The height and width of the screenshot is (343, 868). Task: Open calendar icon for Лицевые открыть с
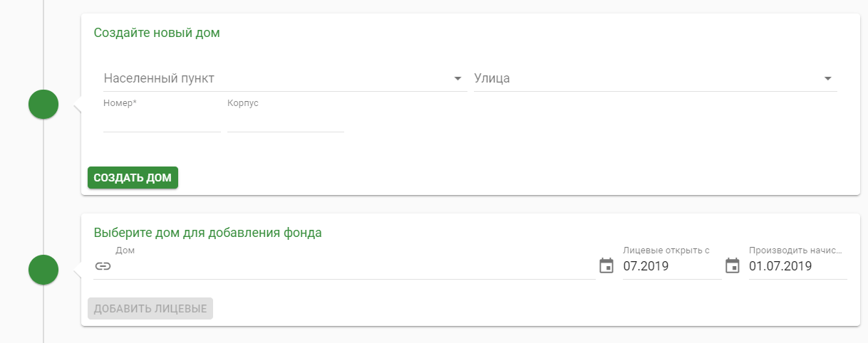pos(606,266)
